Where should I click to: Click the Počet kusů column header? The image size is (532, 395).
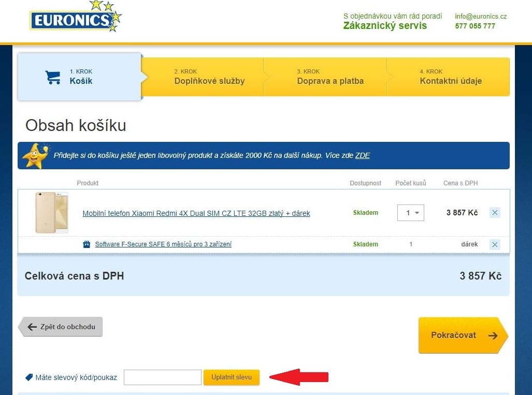coord(411,183)
